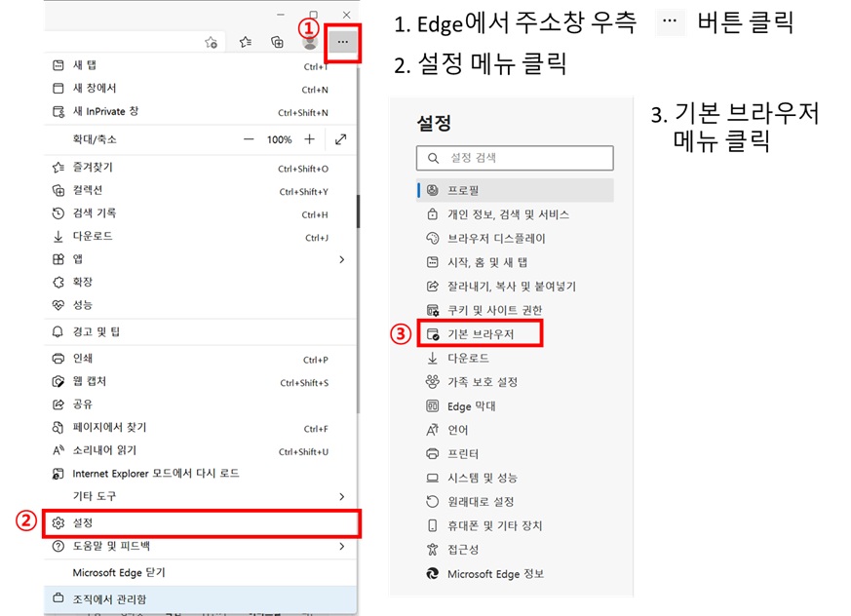This screenshot has width=851, height=616.
Task: Select Edge 막대 settings
Action: pos(515,406)
